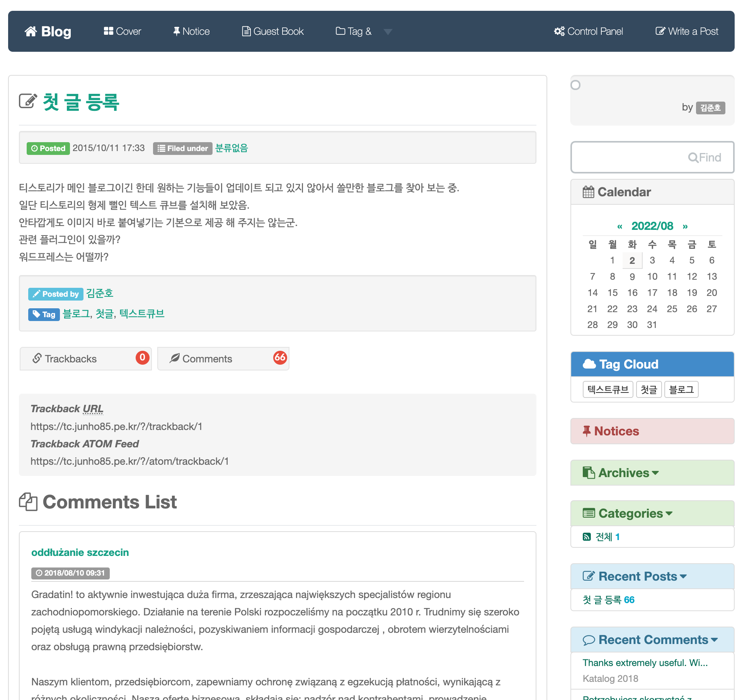Image resolution: width=742 pixels, height=700 pixels.
Task: Click the circle radio in author box
Action: pos(575,85)
